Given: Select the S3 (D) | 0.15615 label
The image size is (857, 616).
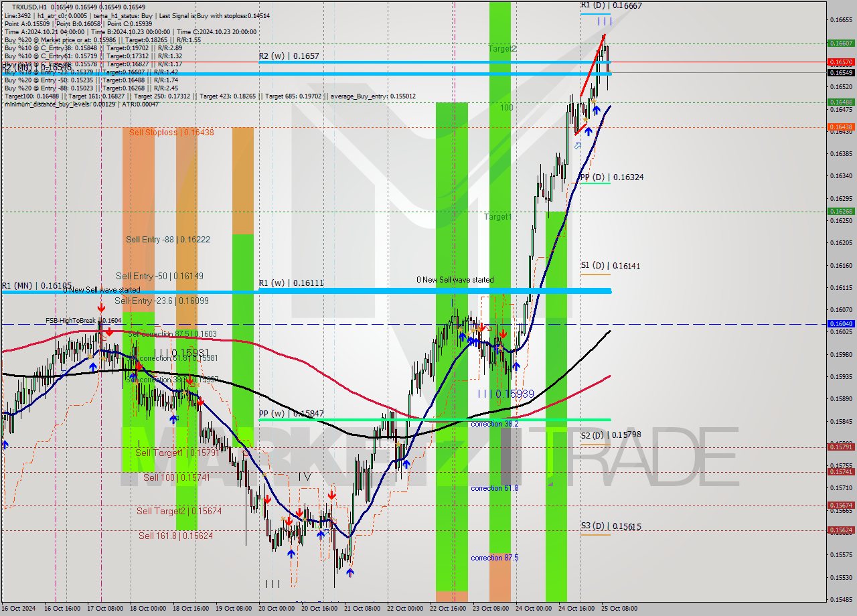Looking at the screenshot, I should click(611, 526).
